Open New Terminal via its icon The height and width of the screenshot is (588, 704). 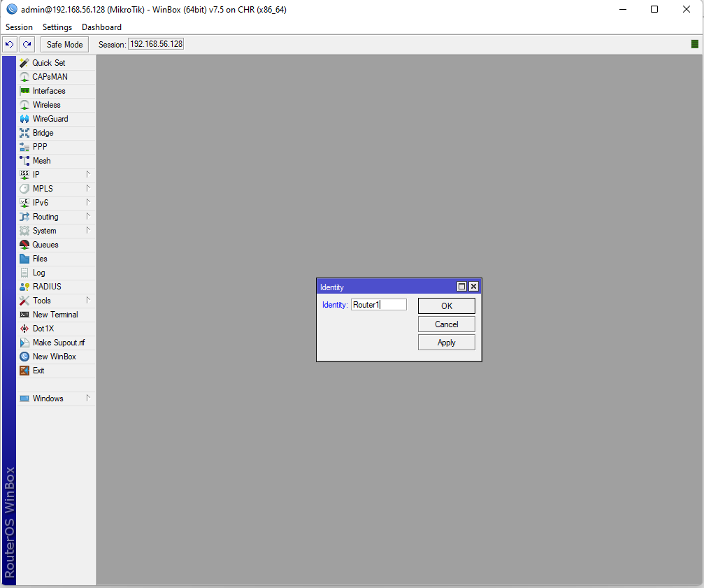(24, 315)
